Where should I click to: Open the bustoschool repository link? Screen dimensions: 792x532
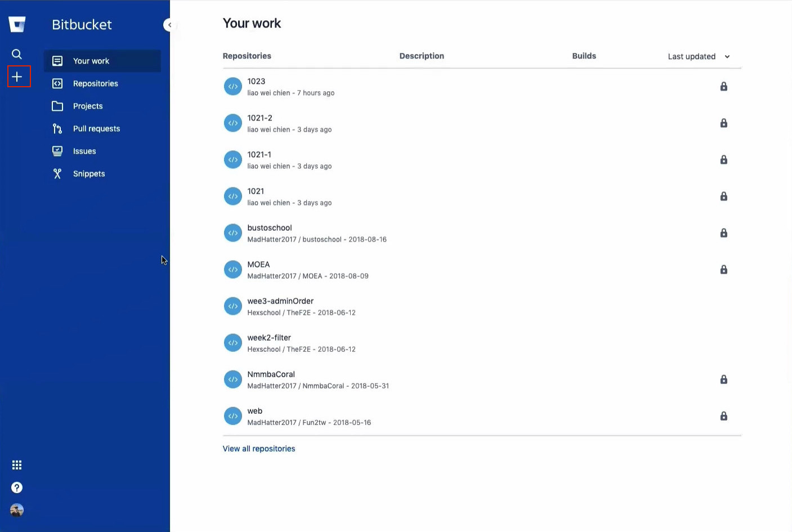[270, 227]
